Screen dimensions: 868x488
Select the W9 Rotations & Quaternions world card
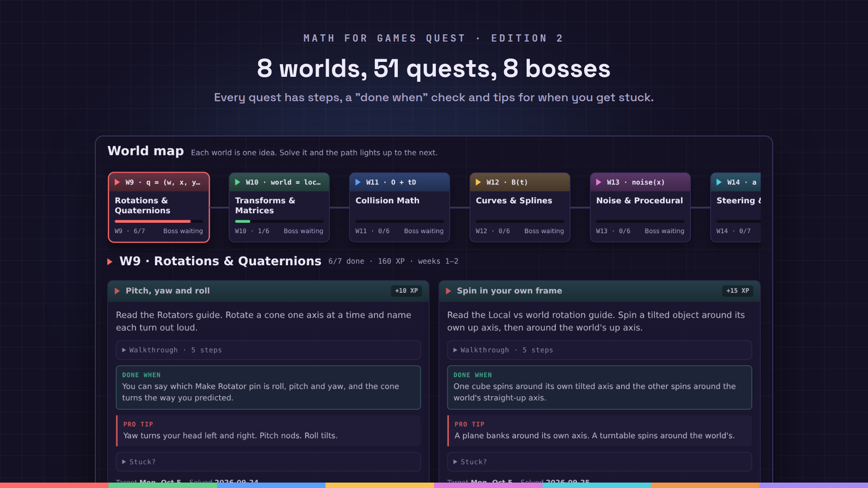(159, 207)
